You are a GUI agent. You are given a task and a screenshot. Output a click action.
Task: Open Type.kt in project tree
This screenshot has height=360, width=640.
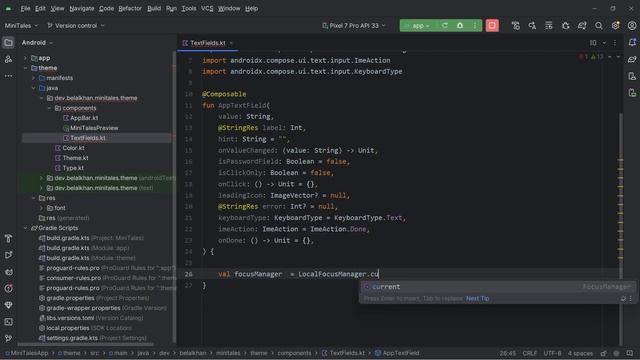(69, 168)
